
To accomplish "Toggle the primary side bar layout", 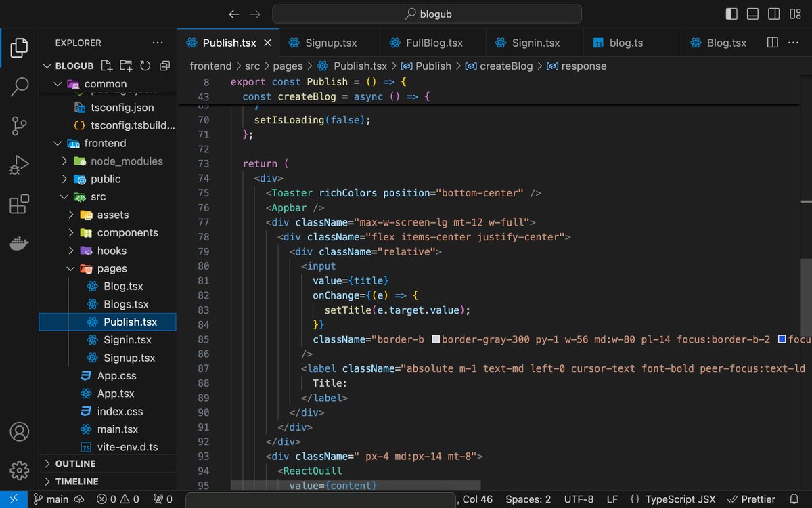I will pyautogui.click(x=731, y=14).
